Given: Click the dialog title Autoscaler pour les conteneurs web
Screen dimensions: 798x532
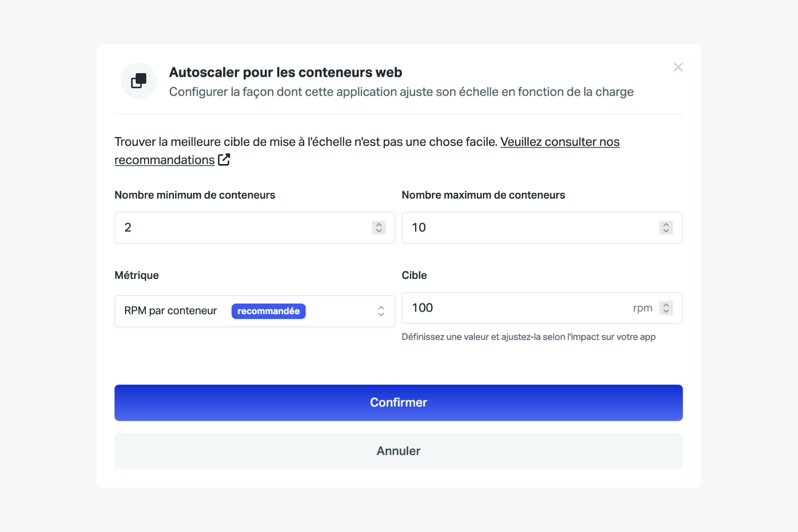Looking at the screenshot, I should [x=286, y=72].
